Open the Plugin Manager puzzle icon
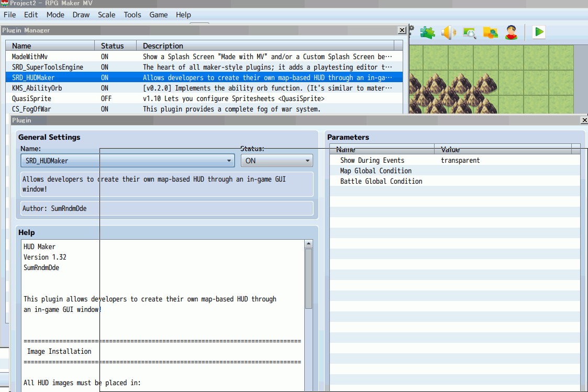Screen dimensions: 588x392 (427, 32)
